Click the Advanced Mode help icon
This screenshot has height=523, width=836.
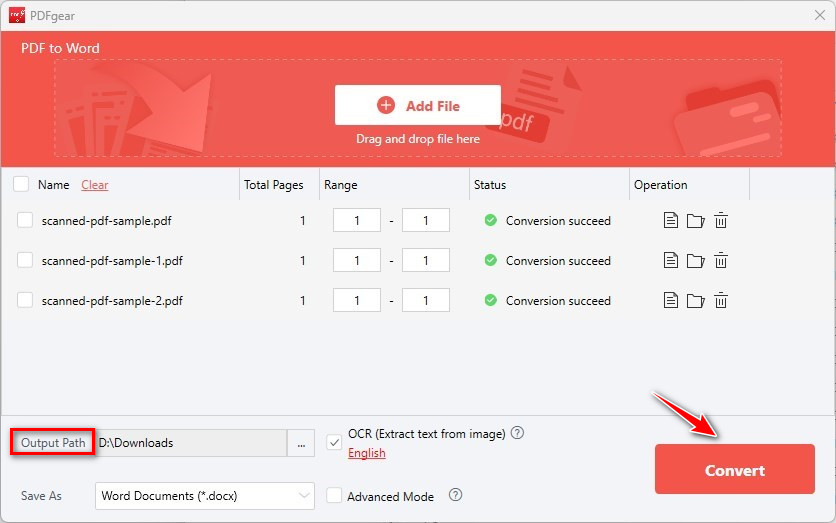(x=455, y=495)
